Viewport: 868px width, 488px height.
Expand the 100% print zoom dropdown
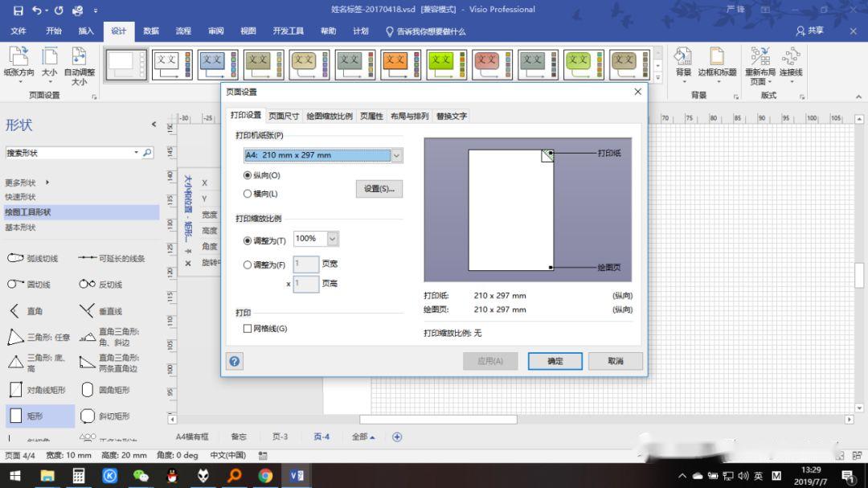coord(333,239)
